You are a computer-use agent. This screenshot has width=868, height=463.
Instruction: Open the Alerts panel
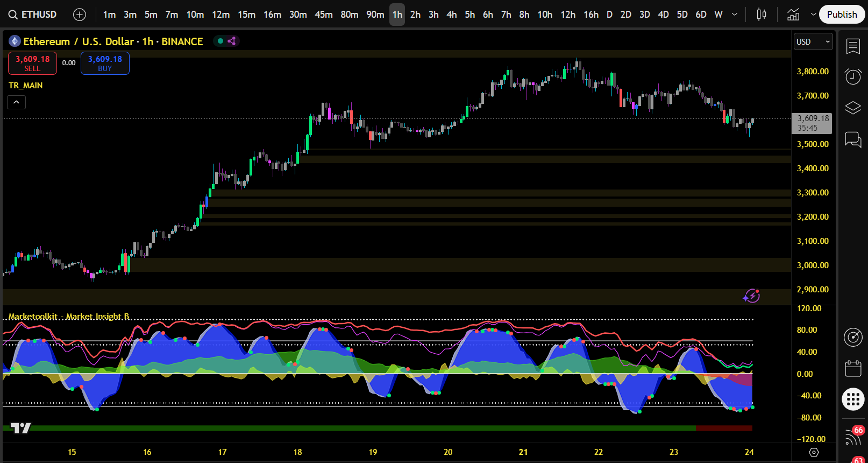pos(853,76)
